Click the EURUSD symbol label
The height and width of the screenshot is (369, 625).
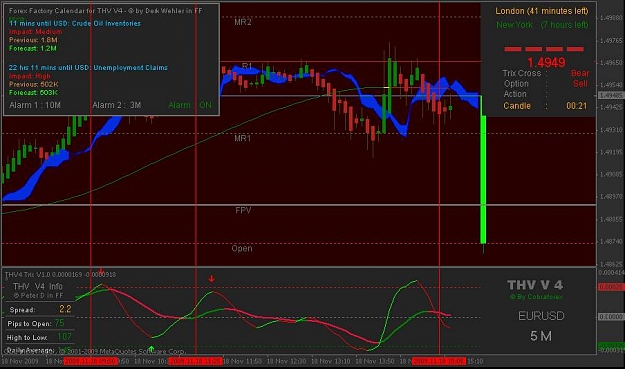point(541,316)
